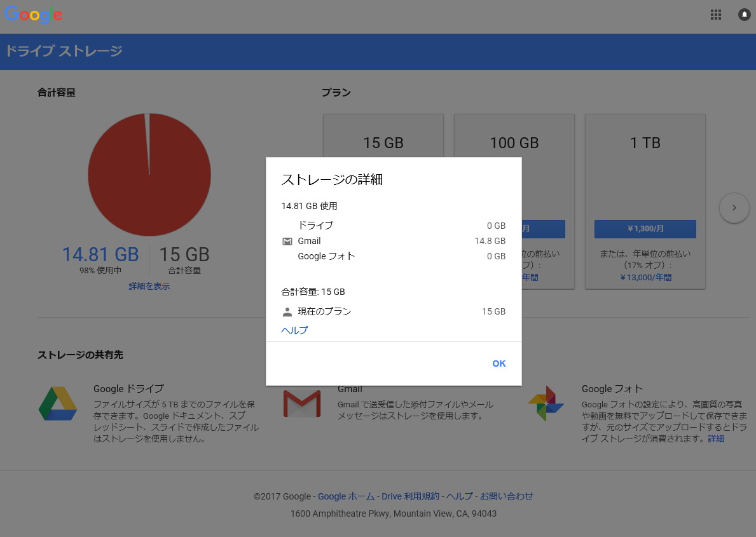Screen dimensions: 756x537
Task: Click the ストレージの共有先 heading
Action: tap(81, 355)
